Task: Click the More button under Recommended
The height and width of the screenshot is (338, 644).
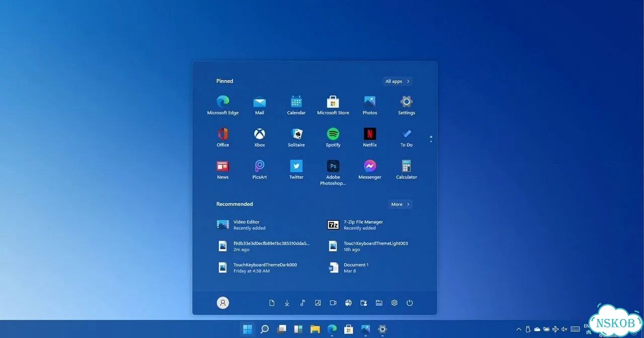Action: coord(400,204)
